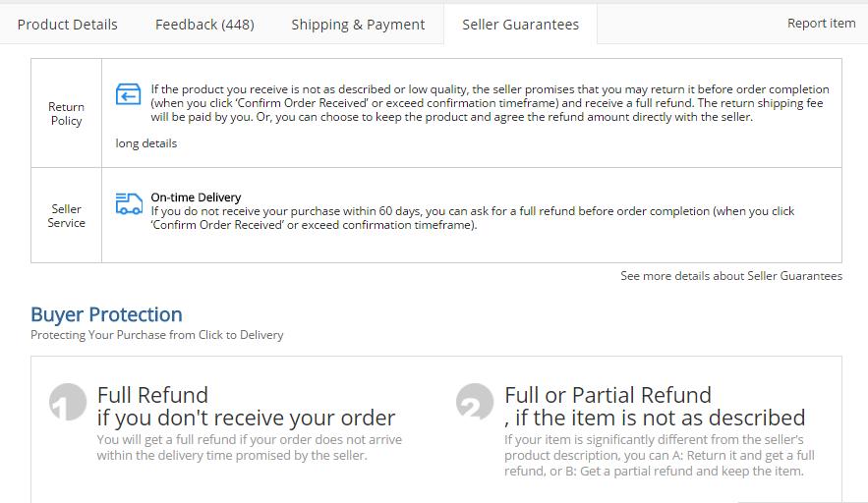Viewport: 868px width, 503px height.
Task: Open the Product Details tab
Action: pyautogui.click(x=68, y=25)
